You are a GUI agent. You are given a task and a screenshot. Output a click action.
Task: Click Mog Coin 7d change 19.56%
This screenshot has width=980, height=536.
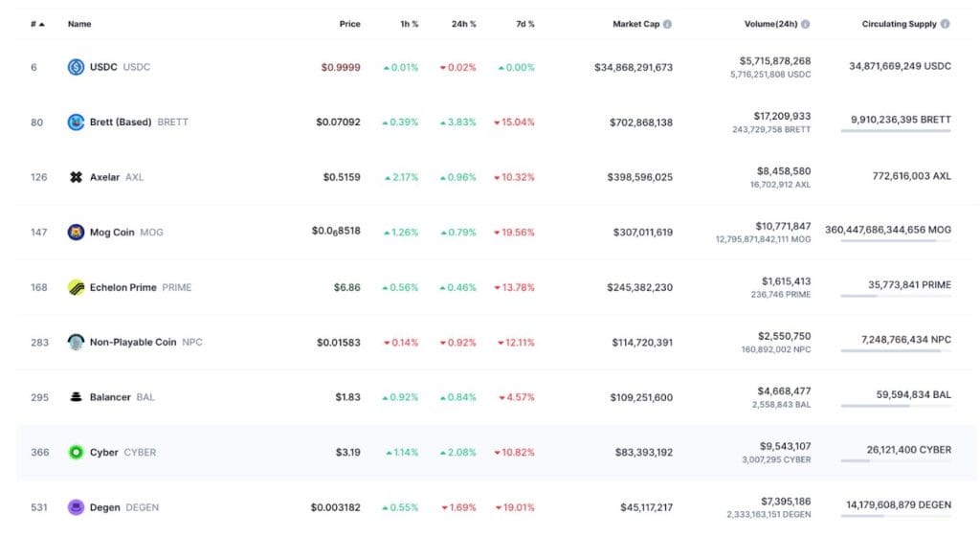click(x=514, y=233)
